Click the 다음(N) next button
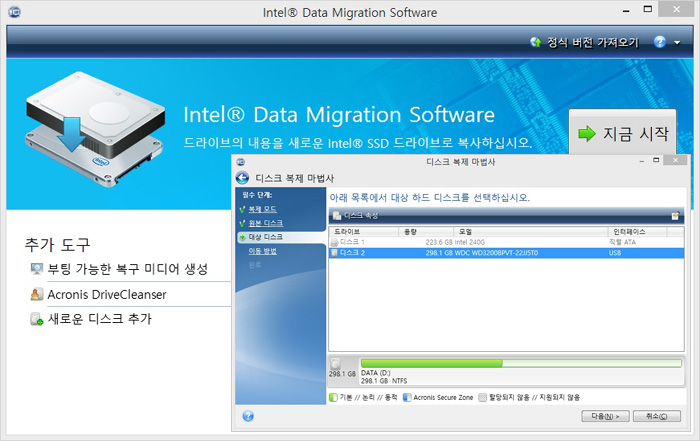Image resolution: width=700 pixels, height=441 pixels. pyautogui.click(x=605, y=416)
